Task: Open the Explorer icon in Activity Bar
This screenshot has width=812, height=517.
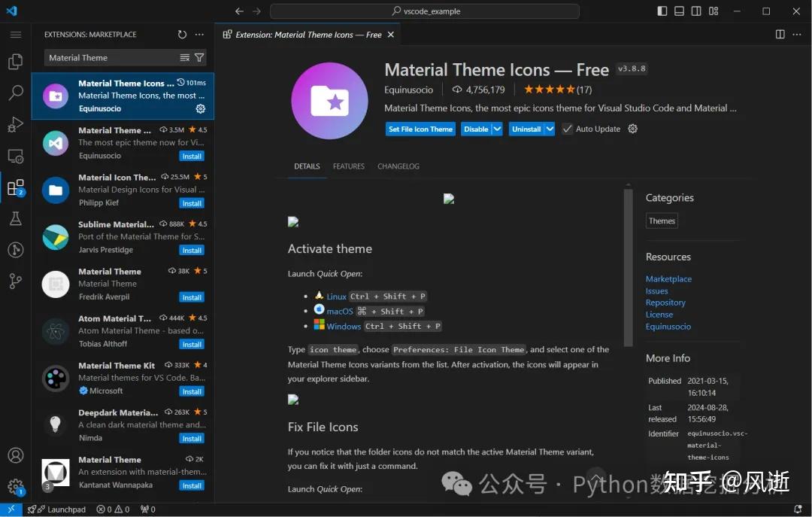Action: pos(15,62)
